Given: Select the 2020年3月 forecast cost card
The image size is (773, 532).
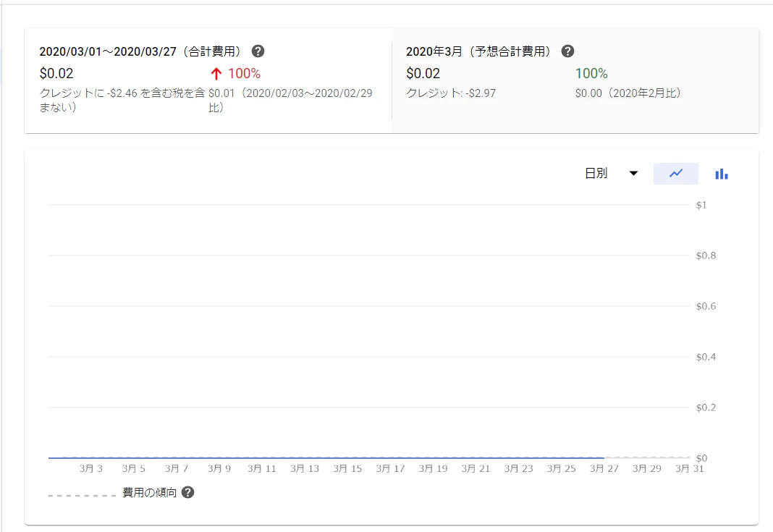Looking at the screenshot, I should pos(575,80).
